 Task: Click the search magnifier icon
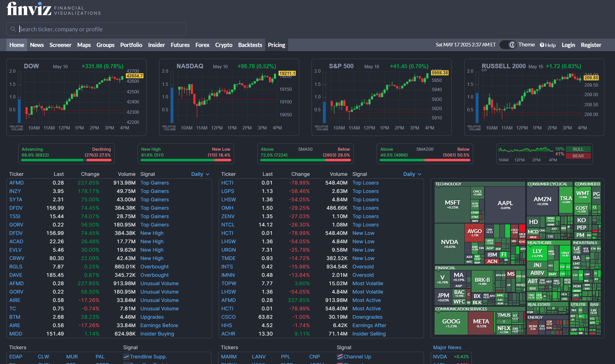(13, 29)
